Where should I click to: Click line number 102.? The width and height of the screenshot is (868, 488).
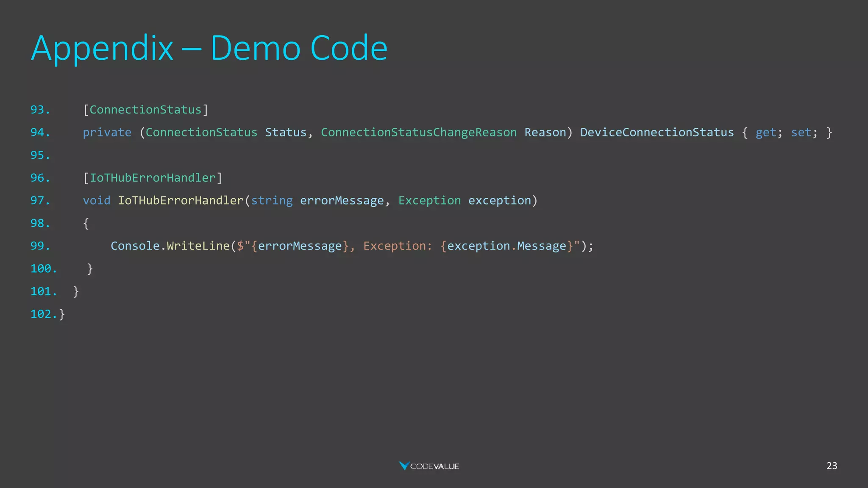coord(44,314)
